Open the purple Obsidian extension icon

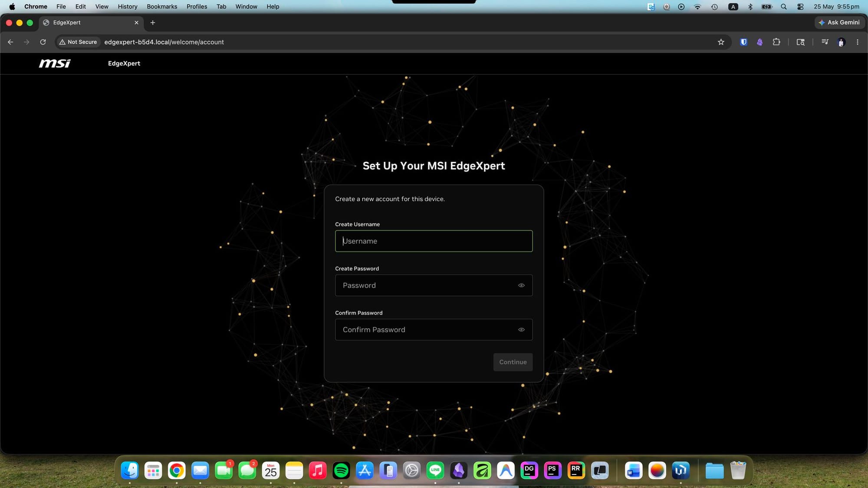click(x=759, y=42)
